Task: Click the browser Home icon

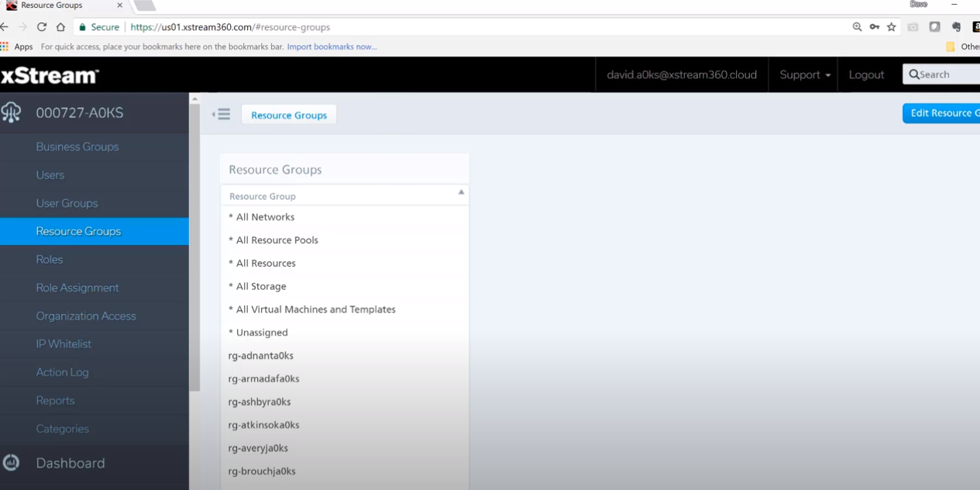Action: pos(60,26)
